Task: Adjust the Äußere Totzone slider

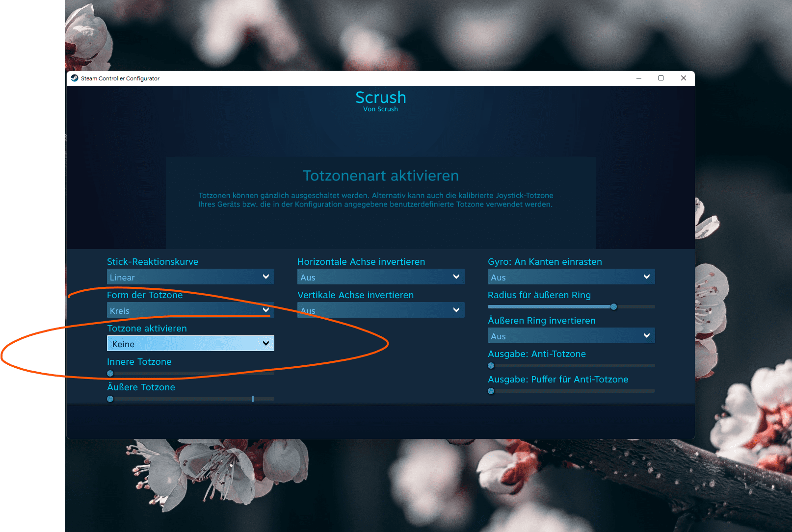Action: coord(190,399)
